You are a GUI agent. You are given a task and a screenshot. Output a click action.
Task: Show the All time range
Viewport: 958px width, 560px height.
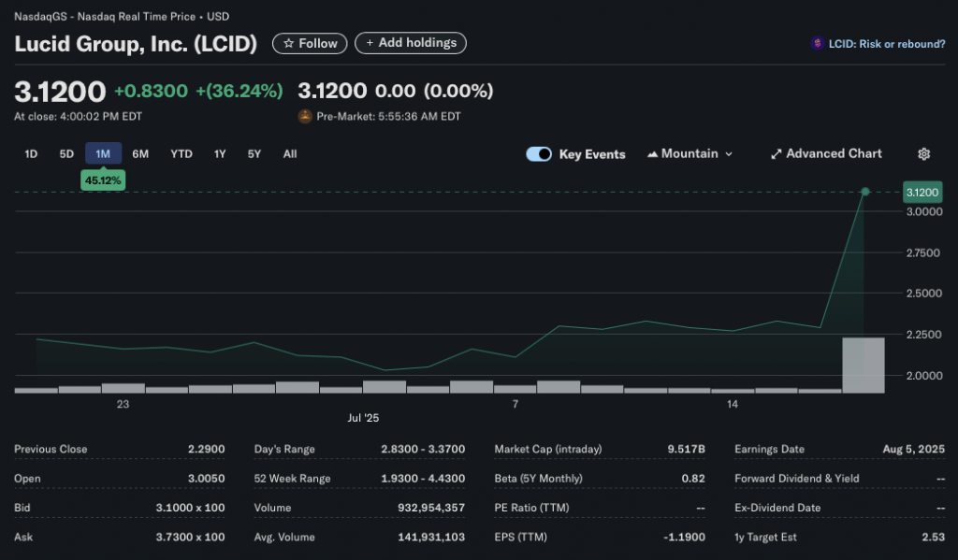click(x=290, y=154)
